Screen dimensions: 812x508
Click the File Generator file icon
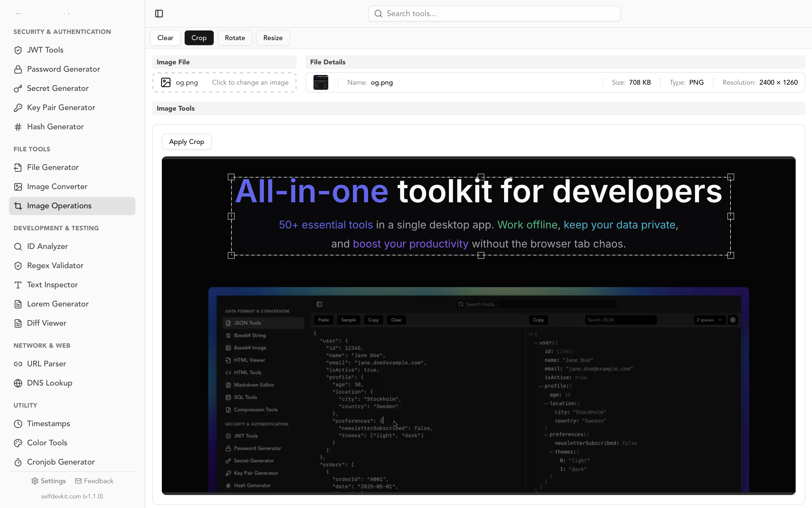point(18,167)
